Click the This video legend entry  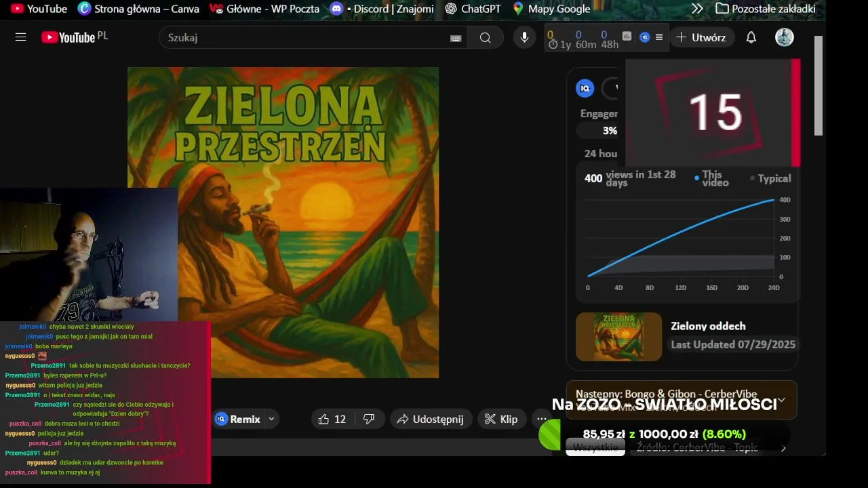point(711,178)
